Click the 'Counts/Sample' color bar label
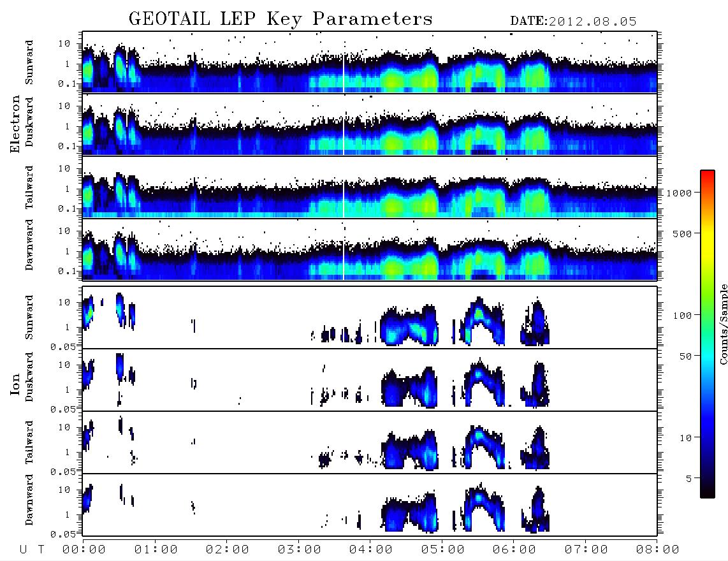Screen dimensions: 728x561 point(723,324)
